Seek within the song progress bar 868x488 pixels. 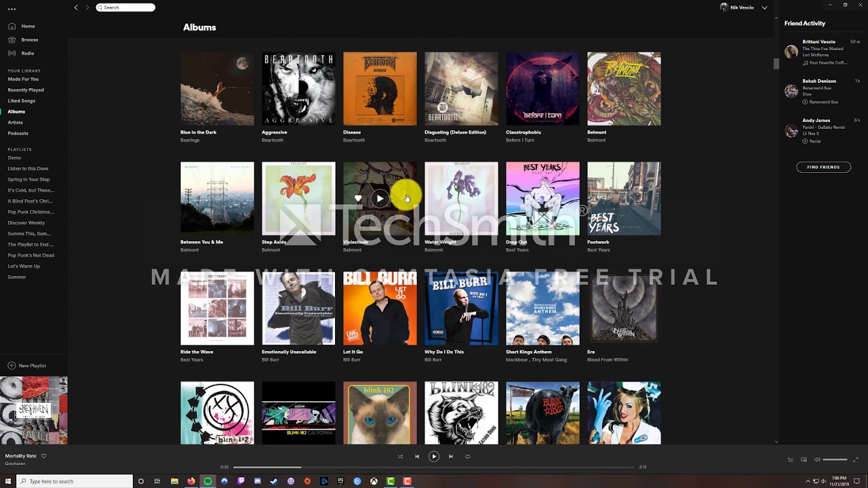[434, 467]
